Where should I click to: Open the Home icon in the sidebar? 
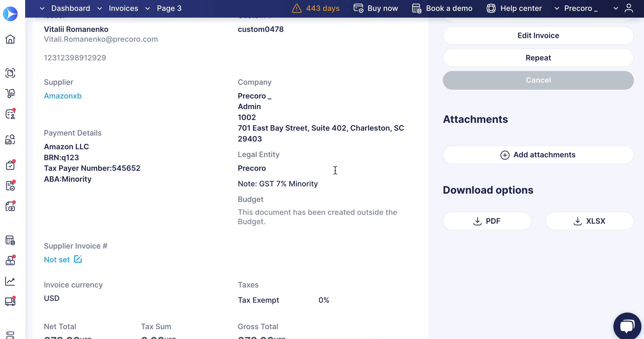click(x=10, y=39)
